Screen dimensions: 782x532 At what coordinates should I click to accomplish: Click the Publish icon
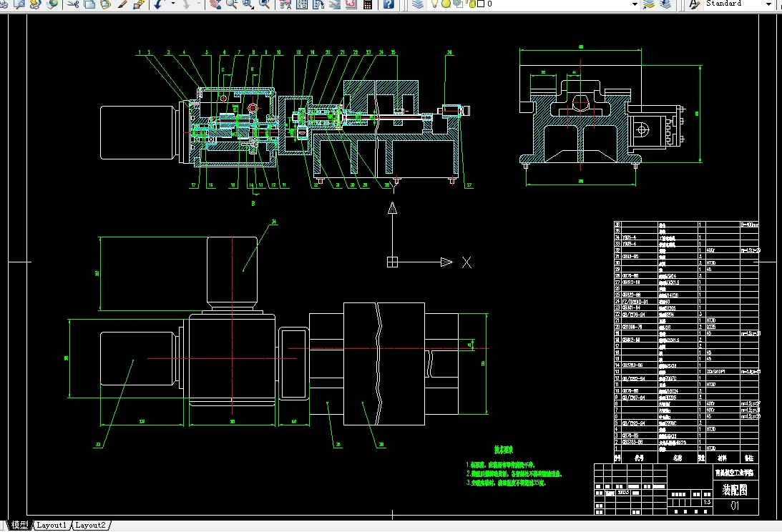[35, 4]
